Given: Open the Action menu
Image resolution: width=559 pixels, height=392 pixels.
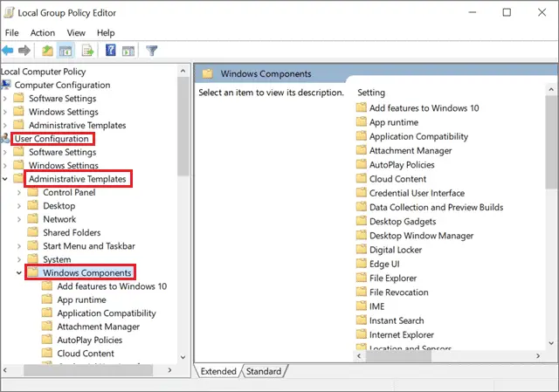Looking at the screenshot, I should (43, 33).
